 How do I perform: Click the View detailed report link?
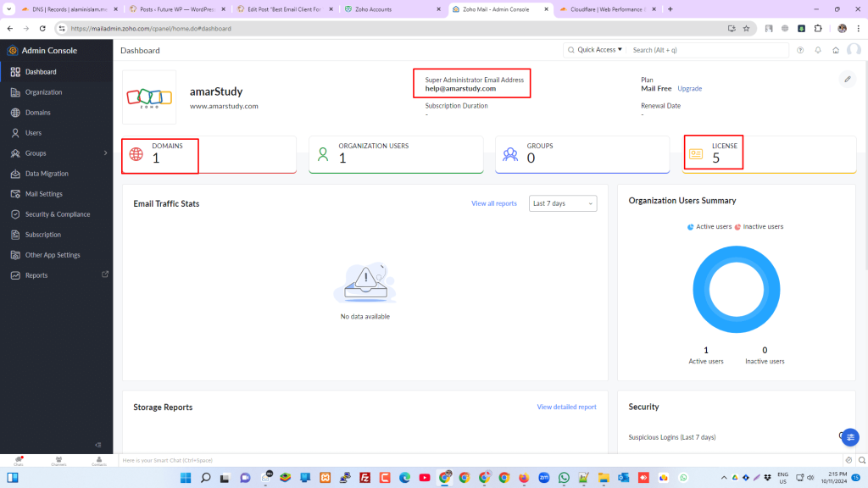tap(566, 407)
